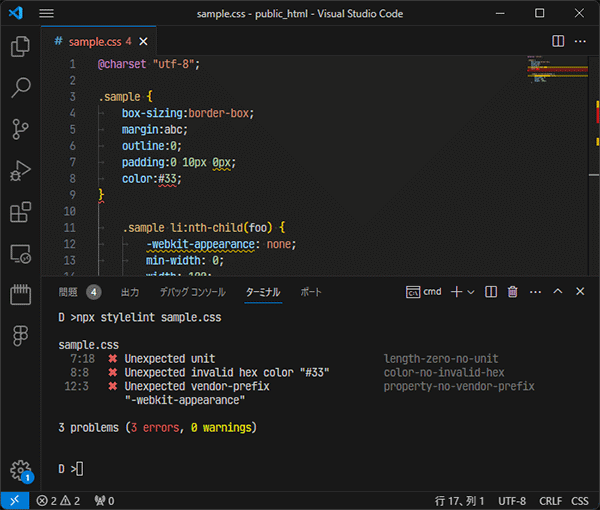Split the editor to the right
This screenshot has width=600, height=510.
coord(558,41)
